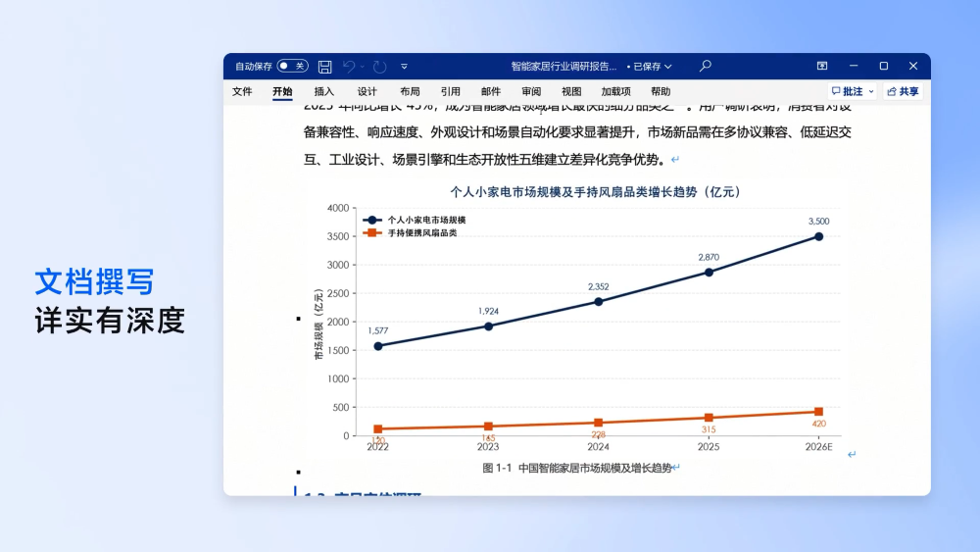Viewport: 980px width, 552px height.
Task: Open the 文件 menu
Action: tap(242, 91)
